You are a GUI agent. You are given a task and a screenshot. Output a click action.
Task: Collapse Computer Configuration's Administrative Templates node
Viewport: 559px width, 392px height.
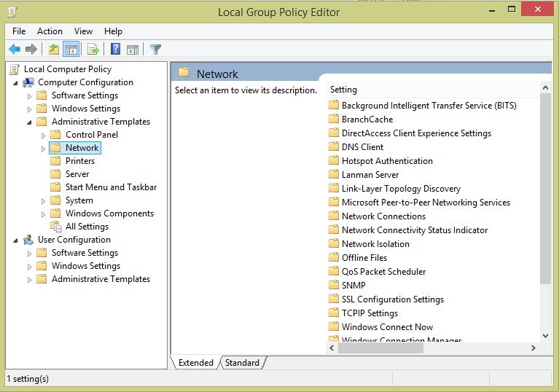[29, 122]
